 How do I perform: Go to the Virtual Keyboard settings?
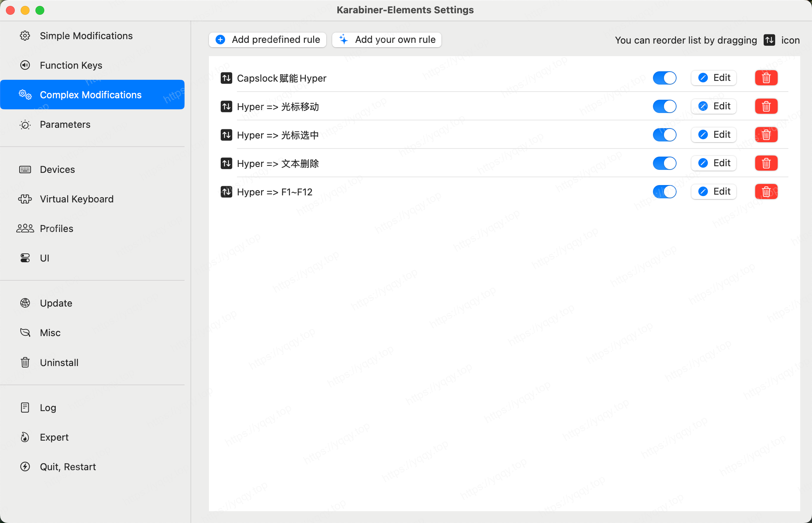76,199
